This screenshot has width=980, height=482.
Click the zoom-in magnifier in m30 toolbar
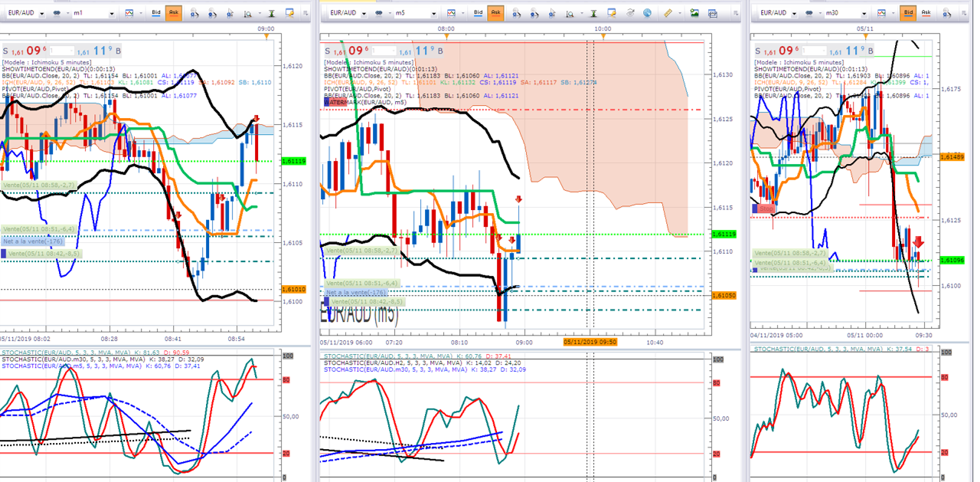pyautogui.click(x=947, y=13)
